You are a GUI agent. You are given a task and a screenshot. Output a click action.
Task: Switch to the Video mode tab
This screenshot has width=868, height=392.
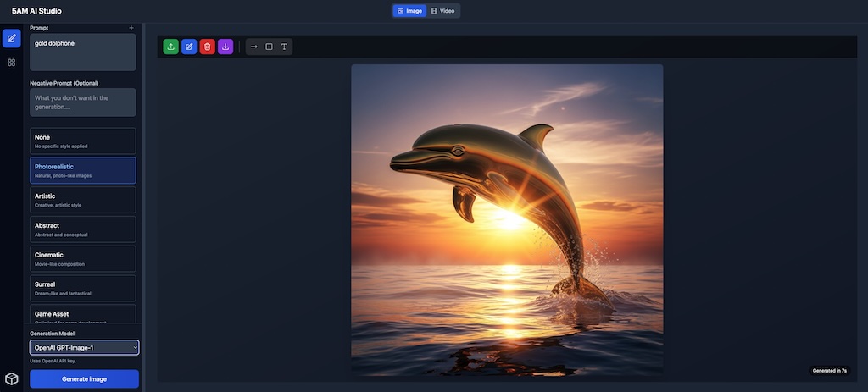click(x=442, y=10)
